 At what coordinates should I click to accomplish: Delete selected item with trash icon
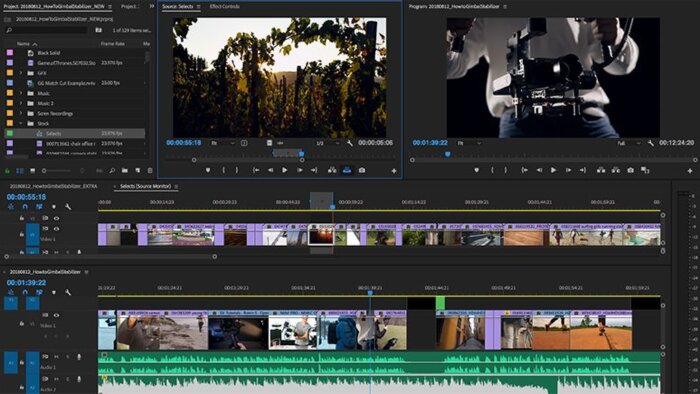[150, 170]
